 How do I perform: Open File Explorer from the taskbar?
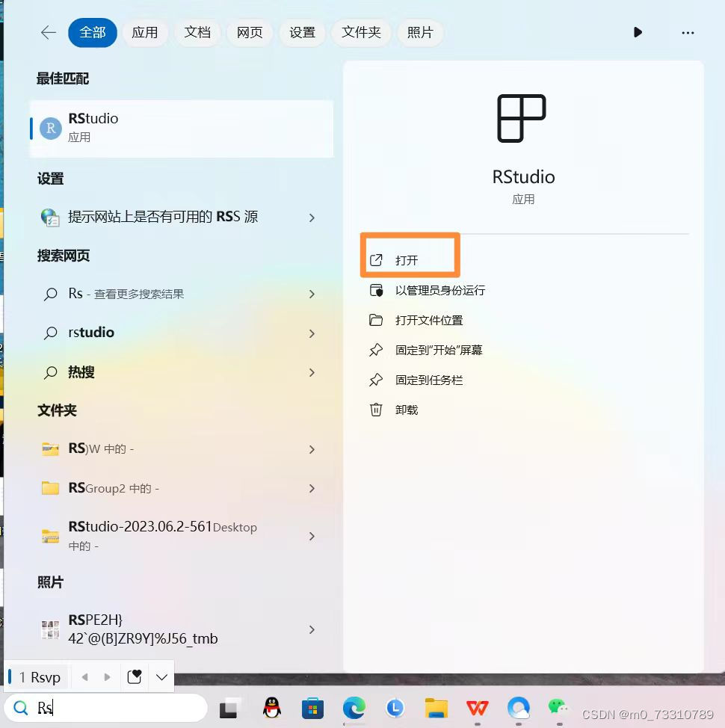click(x=436, y=708)
